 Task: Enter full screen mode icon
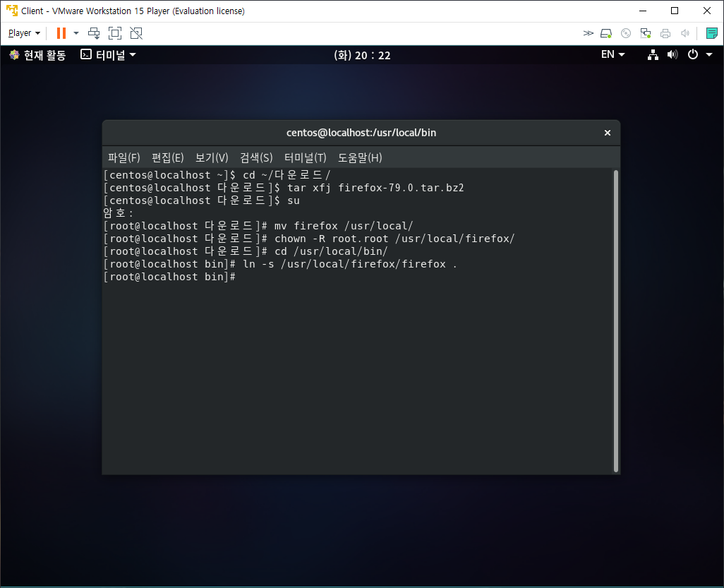click(x=115, y=33)
